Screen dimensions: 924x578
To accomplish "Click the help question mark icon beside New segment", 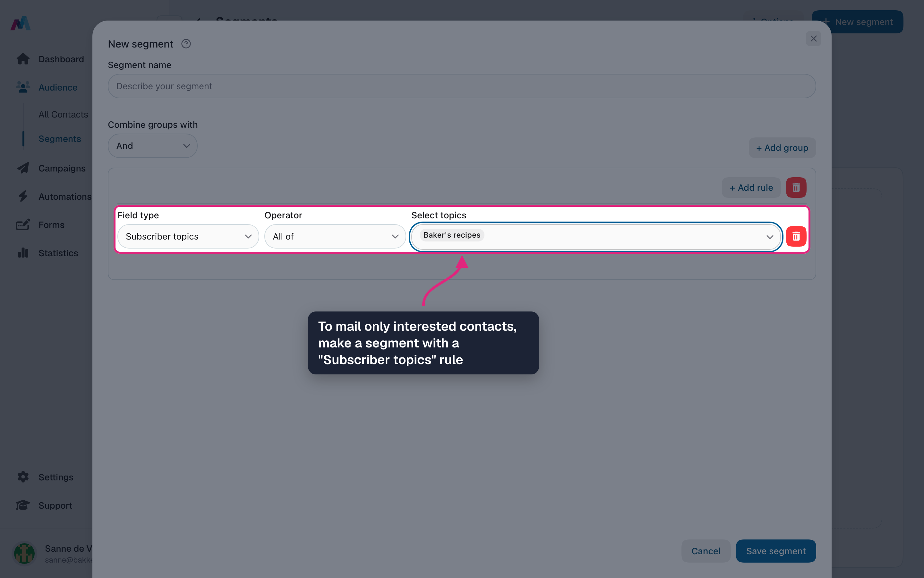I will coord(186,44).
